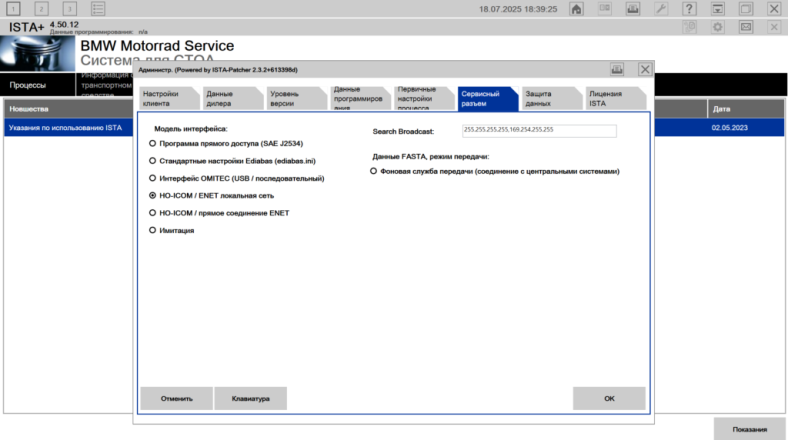The height and width of the screenshot is (440, 788).
Task: Click the document copy icon in second row
Action: click(690, 27)
